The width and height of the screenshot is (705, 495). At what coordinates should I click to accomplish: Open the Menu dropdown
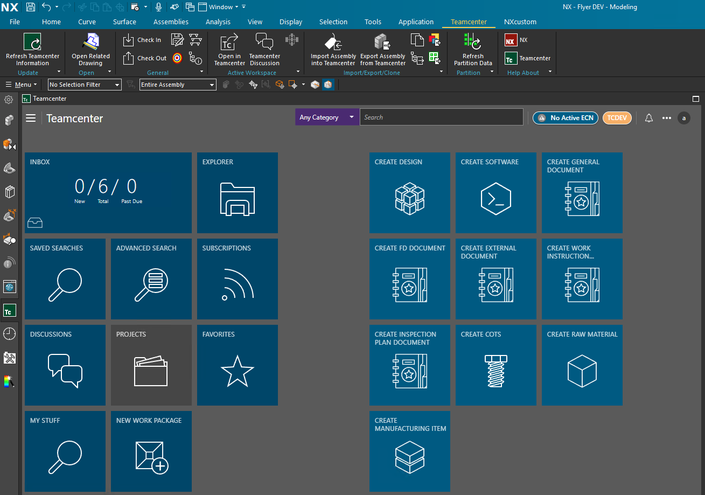coord(21,85)
